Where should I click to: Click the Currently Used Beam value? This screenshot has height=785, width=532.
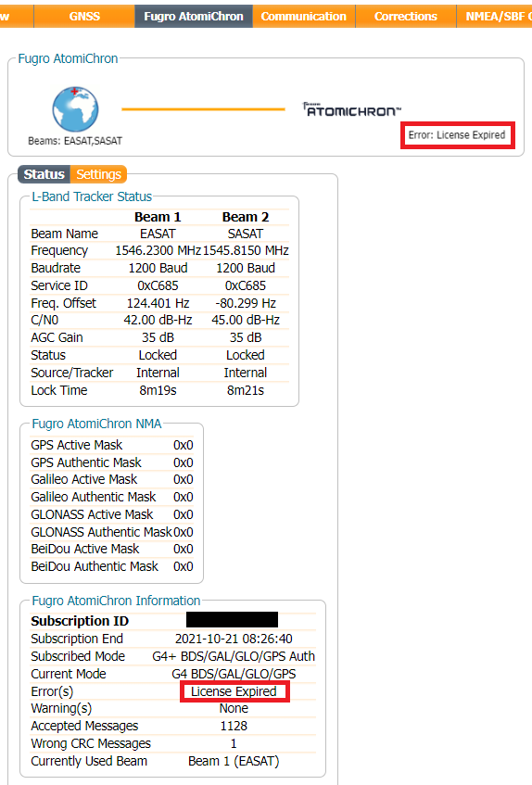(234, 762)
